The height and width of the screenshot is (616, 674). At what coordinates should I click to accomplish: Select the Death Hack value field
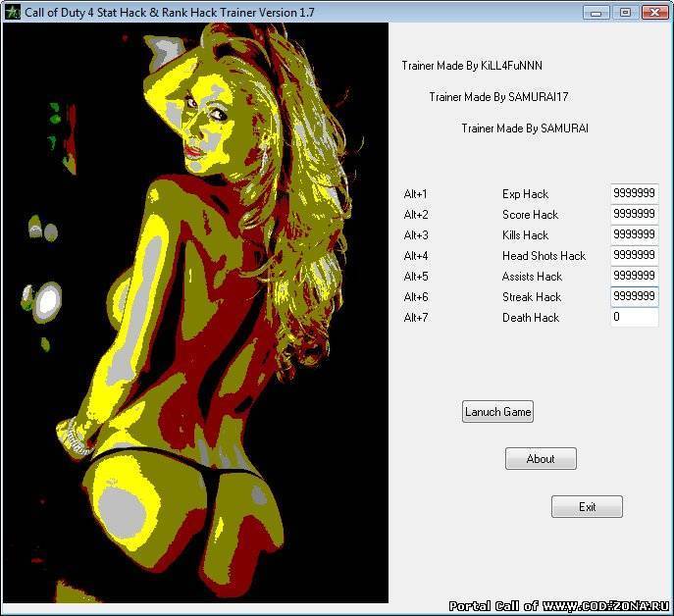pyautogui.click(x=635, y=317)
